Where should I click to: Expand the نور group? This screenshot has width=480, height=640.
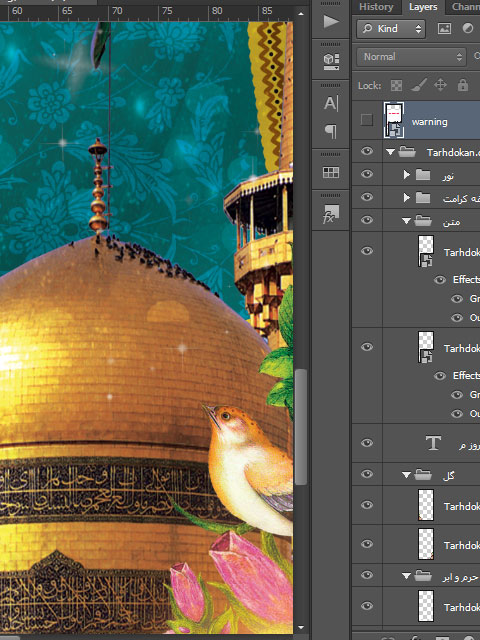coord(406,175)
